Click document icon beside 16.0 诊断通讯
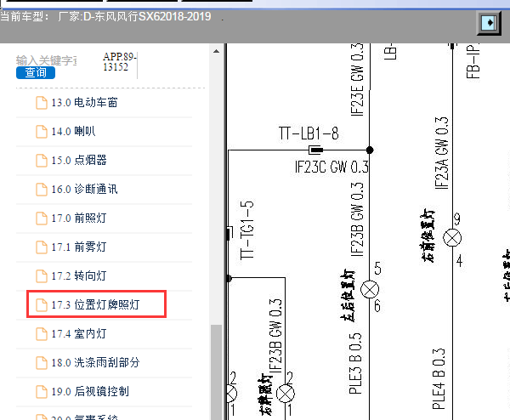The image size is (510, 420). (42, 190)
